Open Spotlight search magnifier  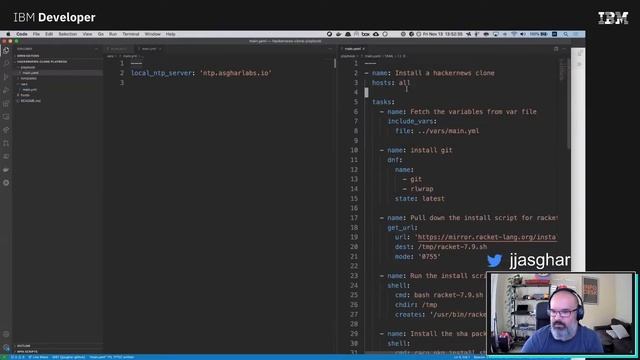566,34
